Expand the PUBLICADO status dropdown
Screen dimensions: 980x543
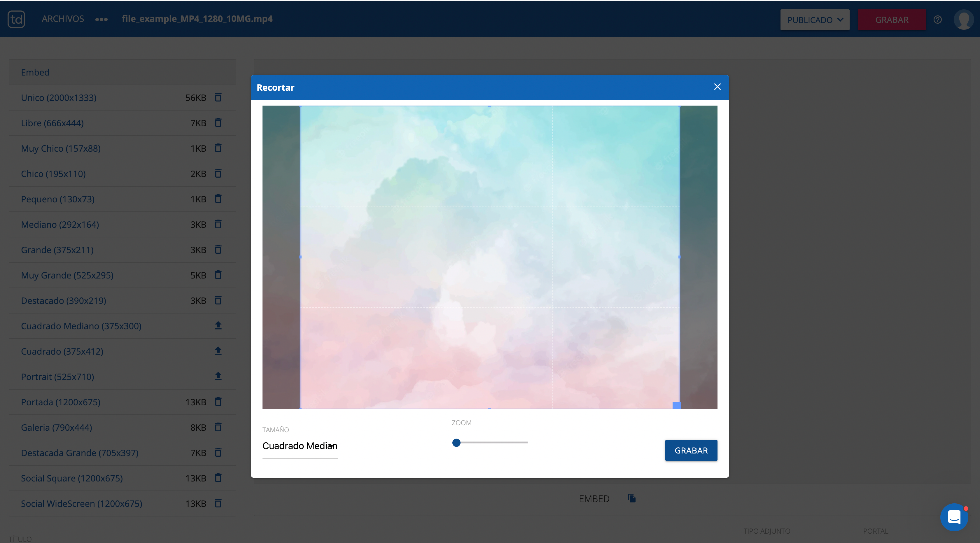(x=815, y=20)
